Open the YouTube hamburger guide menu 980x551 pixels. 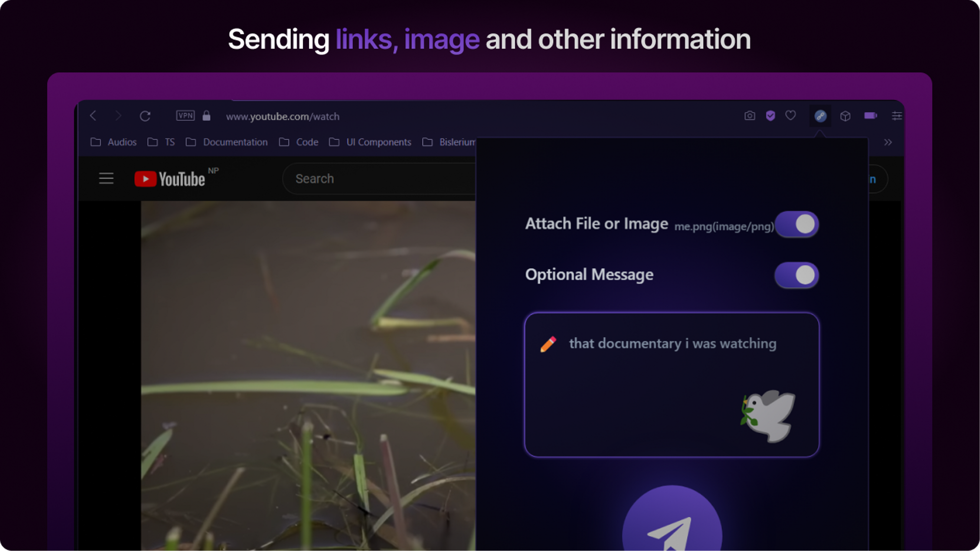106,178
